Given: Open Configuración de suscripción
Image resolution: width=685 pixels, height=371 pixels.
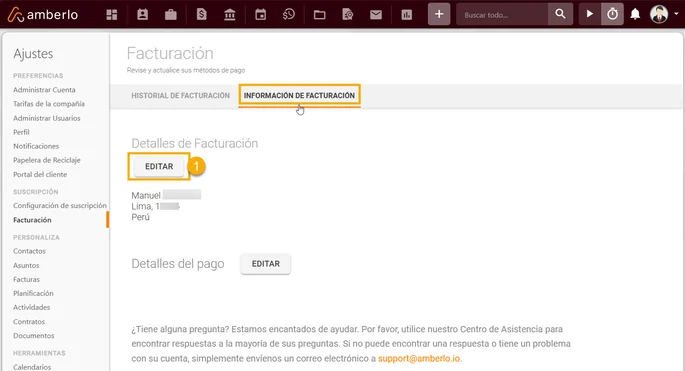Looking at the screenshot, I should [60, 205].
